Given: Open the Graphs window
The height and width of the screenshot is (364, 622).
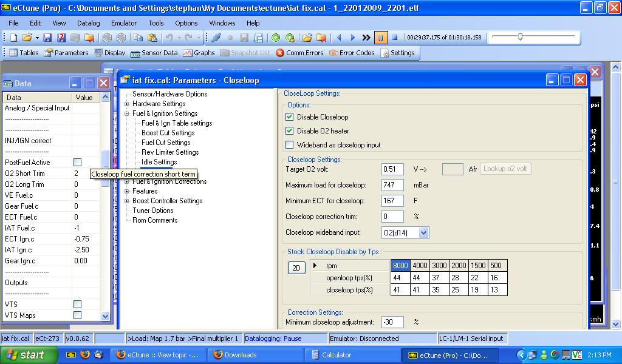Looking at the screenshot, I should pos(199,53).
